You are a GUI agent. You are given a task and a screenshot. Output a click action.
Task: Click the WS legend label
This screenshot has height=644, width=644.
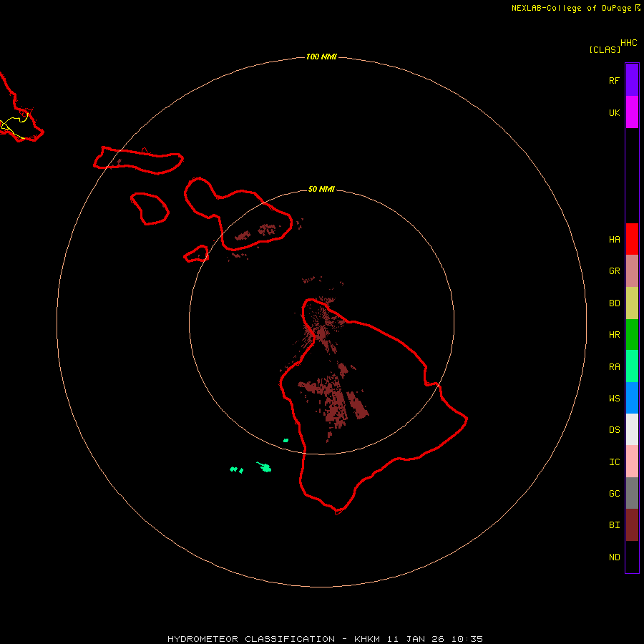point(615,399)
